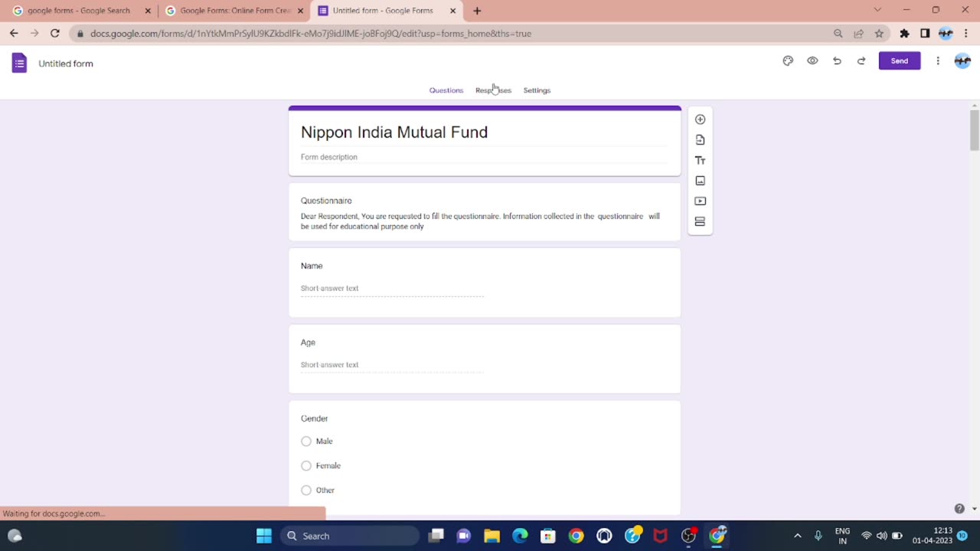The width and height of the screenshot is (980, 551).
Task: Click the Nippon India Mutual Fund title
Action: point(394,132)
